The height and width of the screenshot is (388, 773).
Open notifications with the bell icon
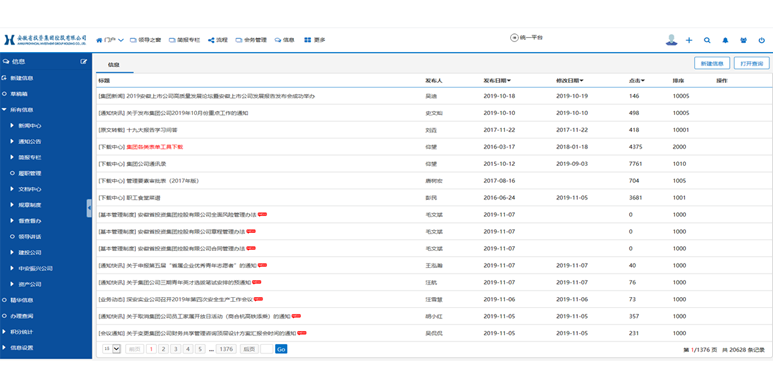[725, 40]
